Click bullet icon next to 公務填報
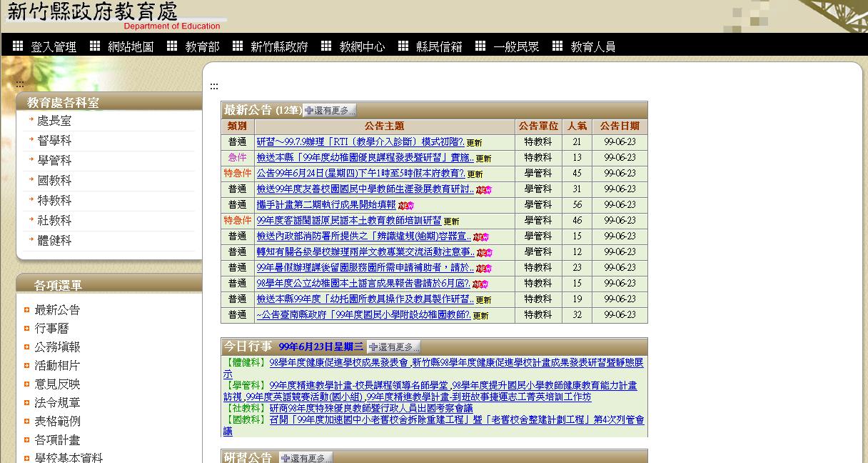 tap(26, 347)
